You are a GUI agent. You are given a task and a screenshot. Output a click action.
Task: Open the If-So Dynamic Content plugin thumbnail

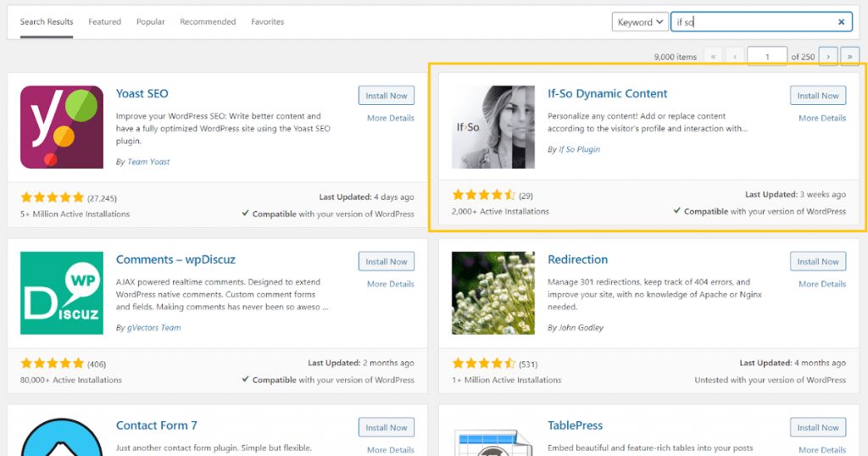click(x=493, y=127)
